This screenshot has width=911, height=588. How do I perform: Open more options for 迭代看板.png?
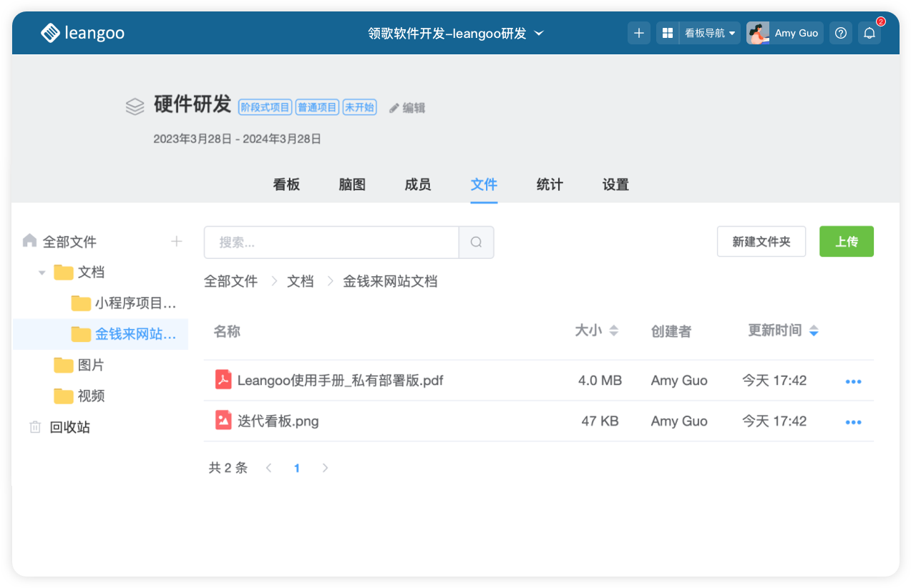point(853,422)
